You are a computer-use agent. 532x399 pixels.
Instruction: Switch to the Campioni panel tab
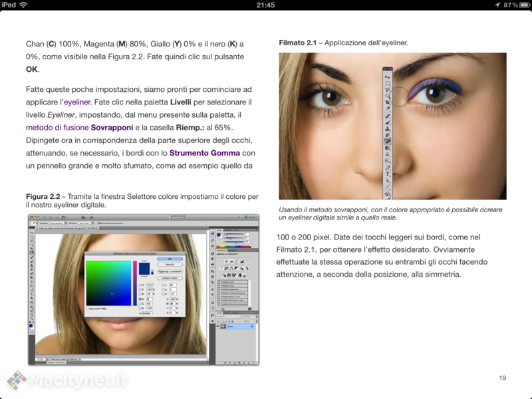[227, 229]
